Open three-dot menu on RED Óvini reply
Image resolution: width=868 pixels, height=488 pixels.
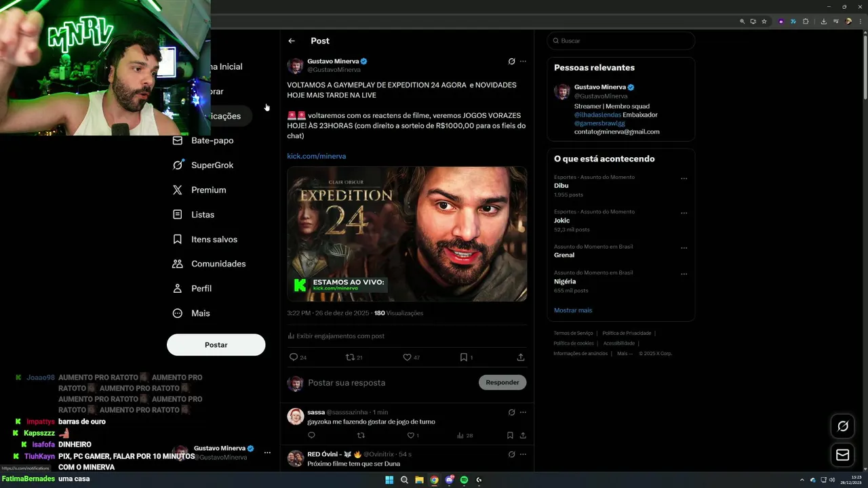click(x=523, y=454)
